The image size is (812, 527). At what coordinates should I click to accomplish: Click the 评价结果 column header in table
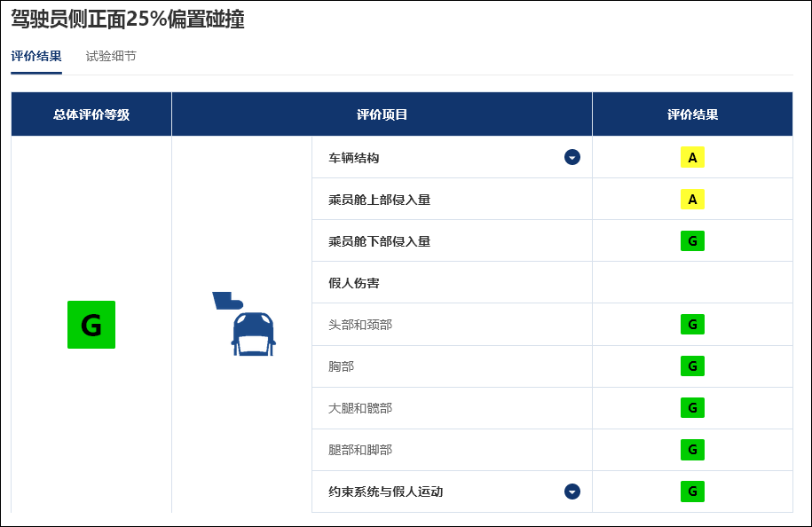(692, 114)
